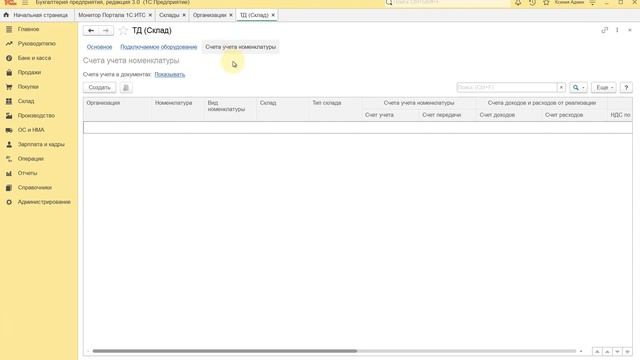Screen dimensions: 640x360
Task: Click the Счет доходов column header
Action: (509, 115)
